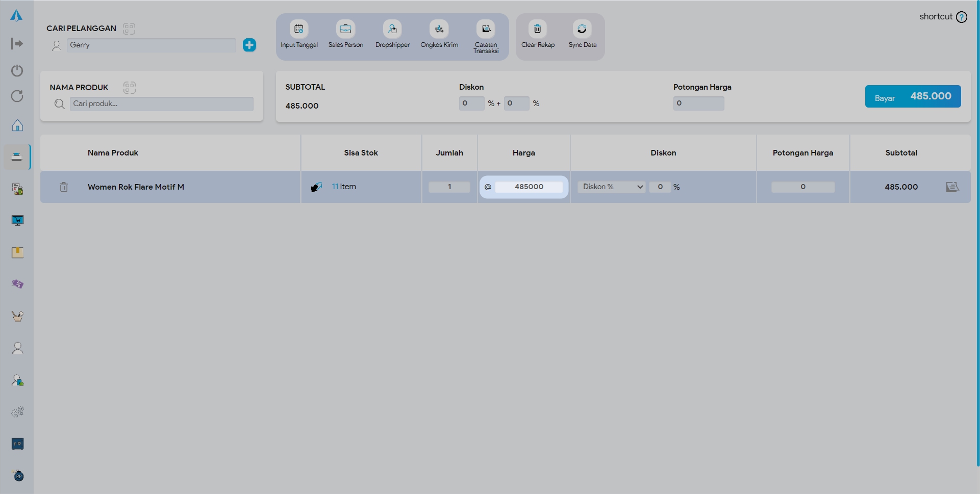980x494 pixels.
Task: Scan barcode icon beside Nama Produk
Action: 130,88
